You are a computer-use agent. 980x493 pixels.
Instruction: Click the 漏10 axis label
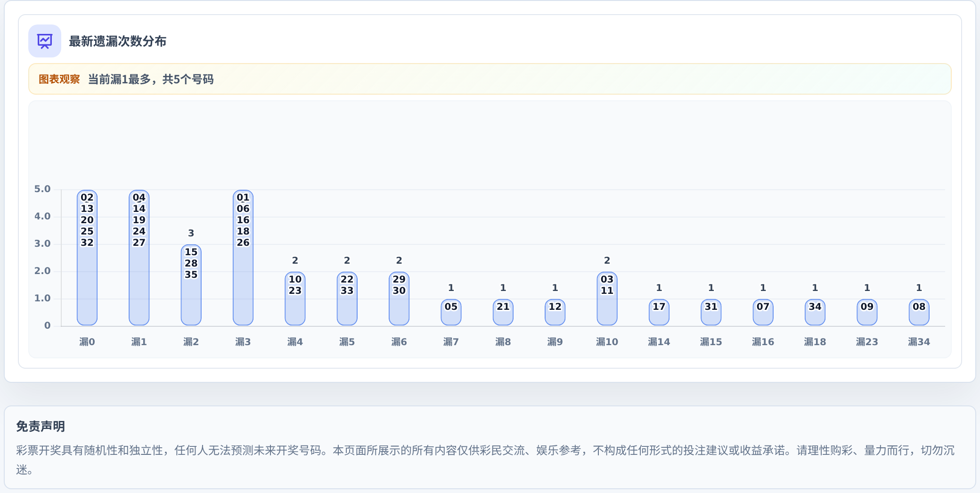tap(607, 342)
